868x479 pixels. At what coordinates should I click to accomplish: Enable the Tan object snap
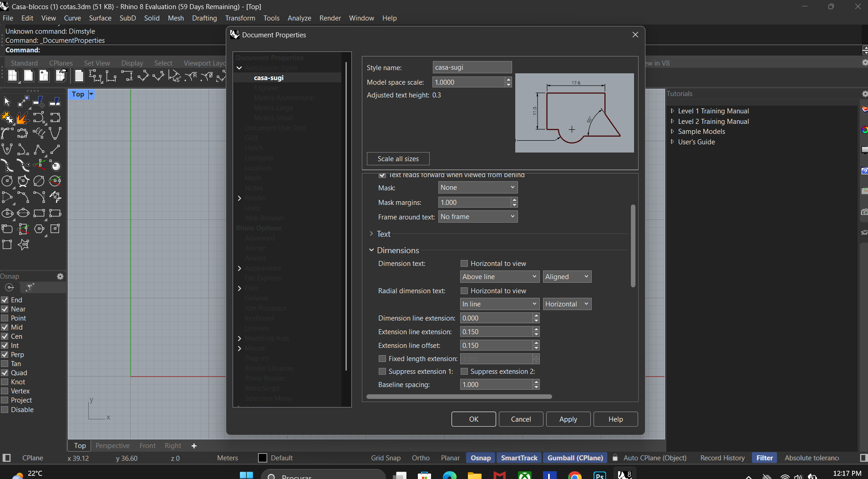[x=5, y=364]
